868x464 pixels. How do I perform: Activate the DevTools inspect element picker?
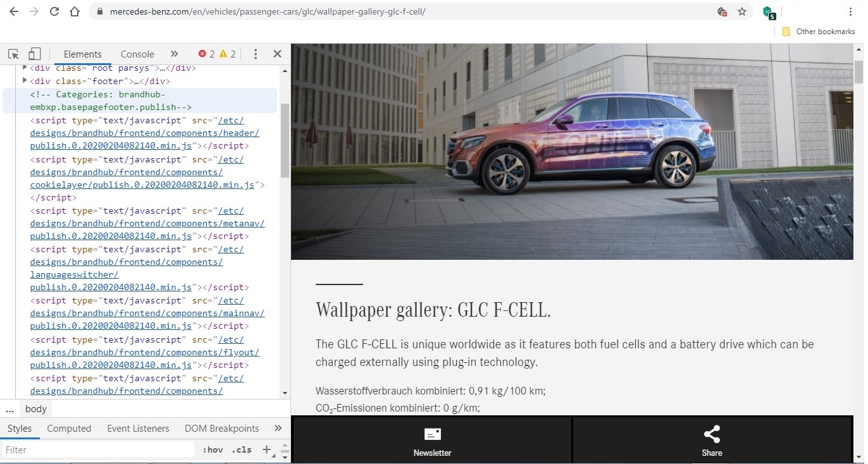coord(13,54)
